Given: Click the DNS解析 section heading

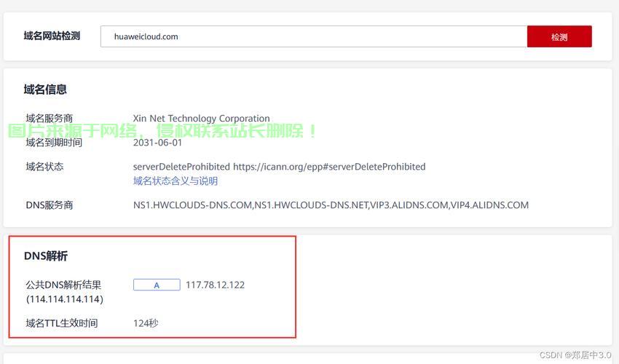Looking at the screenshot, I should [46, 256].
